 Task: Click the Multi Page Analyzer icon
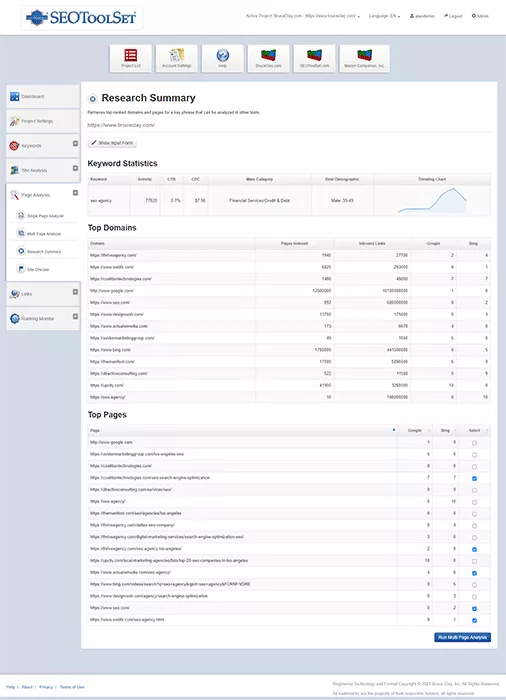(21, 233)
